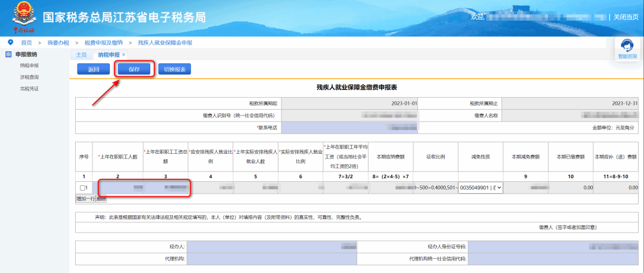This screenshot has width=644, height=273.
Task: Close the 纳税申报 tab with its ×
Action: point(123,55)
